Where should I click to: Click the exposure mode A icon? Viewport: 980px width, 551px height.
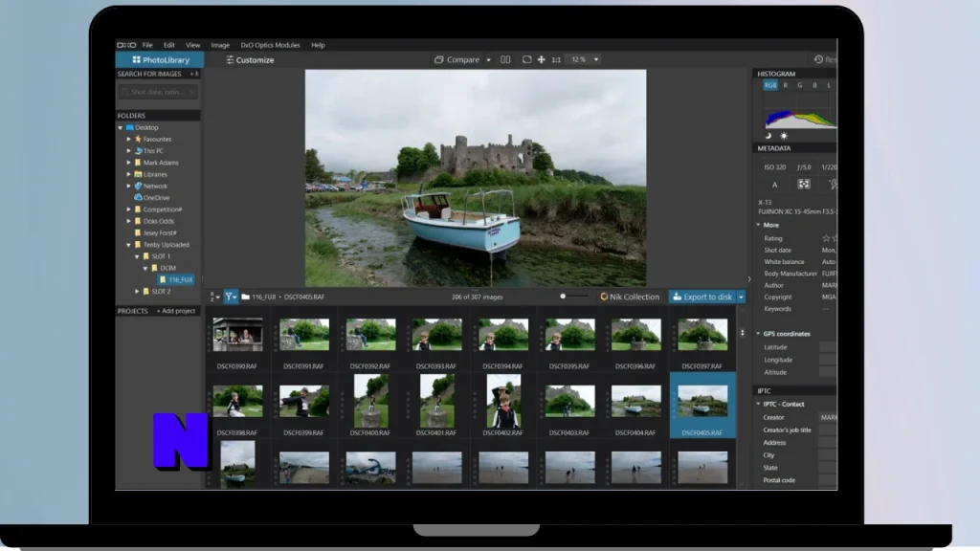pos(775,185)
